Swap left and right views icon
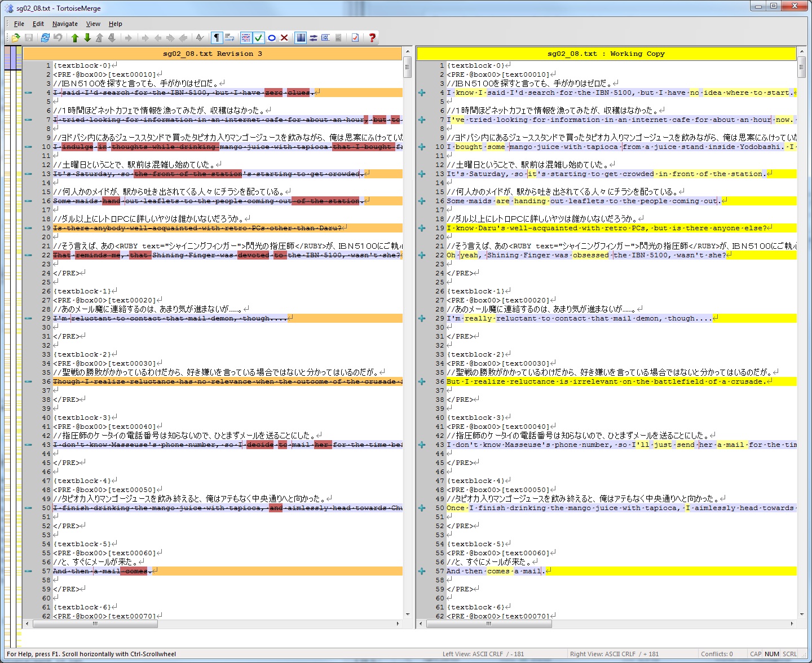Screen dimensions: 812x663 314,38
